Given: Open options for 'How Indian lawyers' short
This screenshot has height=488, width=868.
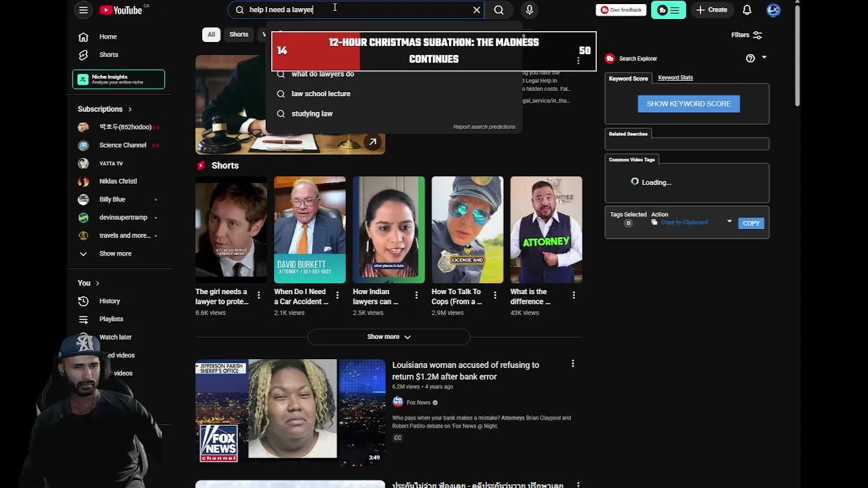Looking at the screenshot, I should [416, 296].
